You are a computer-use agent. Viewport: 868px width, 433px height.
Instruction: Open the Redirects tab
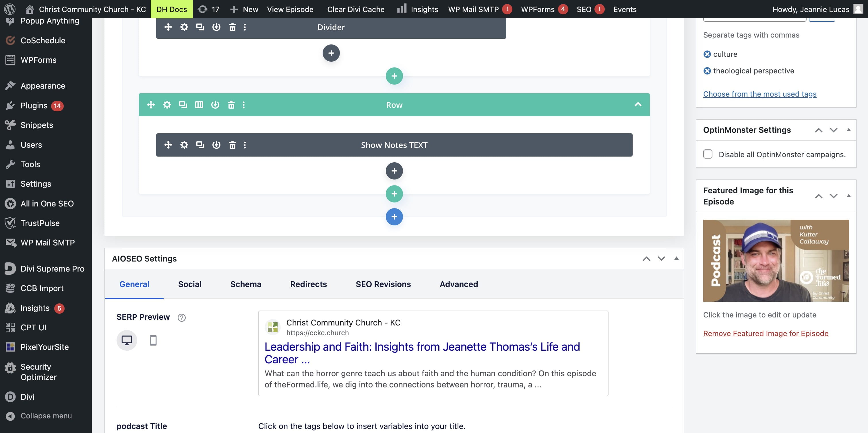coord(308,284)
